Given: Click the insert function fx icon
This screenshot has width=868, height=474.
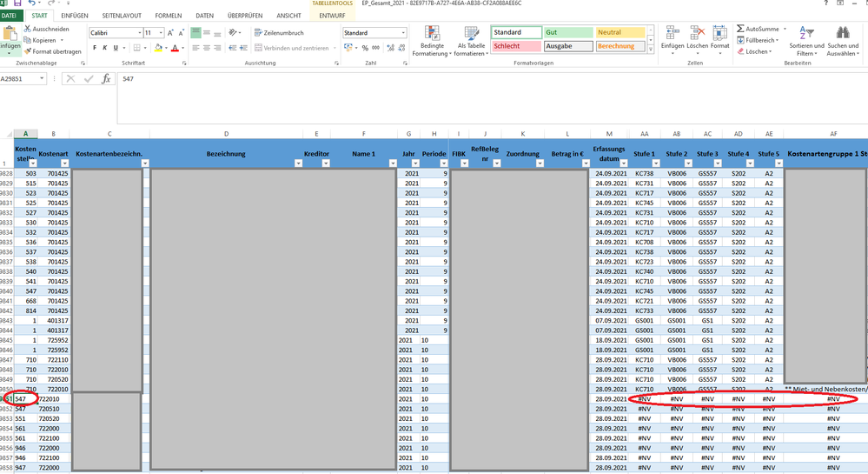Looking at the screenshot, I should pyautogui.click(x=106, y=79).
